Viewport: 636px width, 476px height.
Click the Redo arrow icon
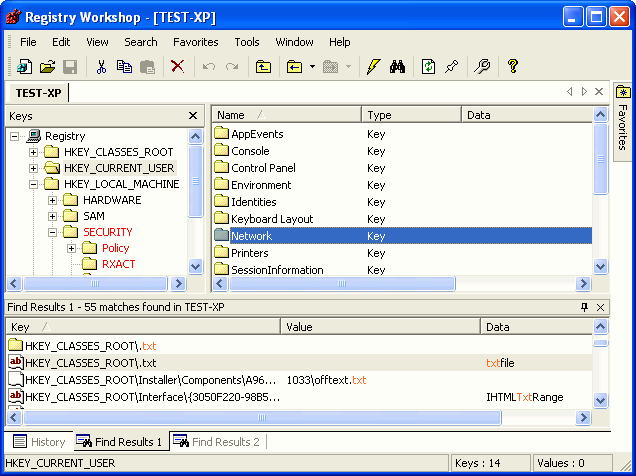pyautogui.click(x=232, y=66)
